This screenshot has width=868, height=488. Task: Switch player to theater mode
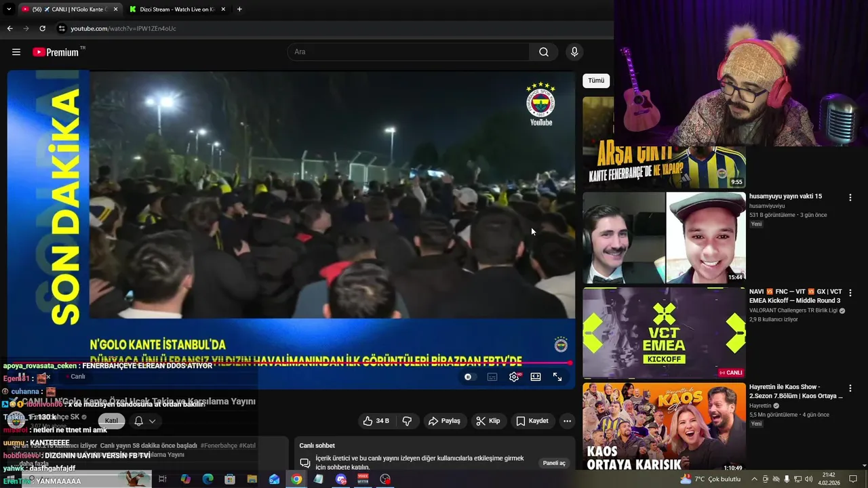pos(536,377)
